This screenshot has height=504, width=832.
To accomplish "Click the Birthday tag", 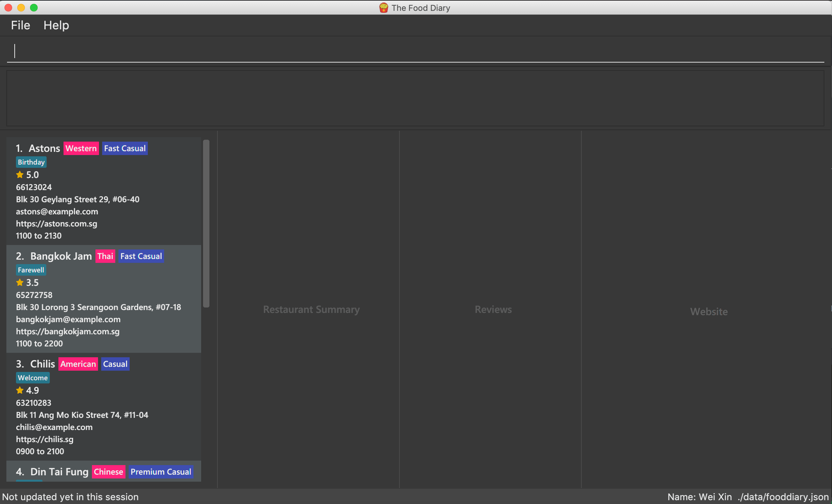I will (31, 162).
